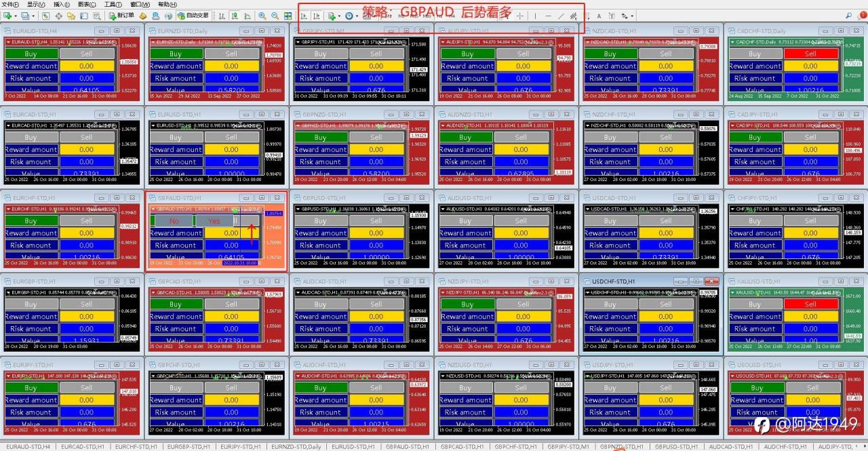The height and width of the screenshot is (451, 868).
Task: Open the Strategy Tester panel
Action: point(96,15)
